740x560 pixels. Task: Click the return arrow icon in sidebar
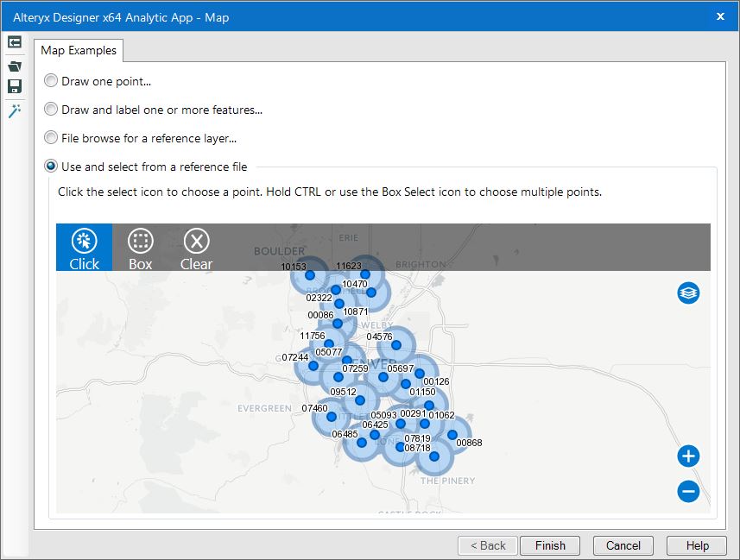click(x=14, y=41)
